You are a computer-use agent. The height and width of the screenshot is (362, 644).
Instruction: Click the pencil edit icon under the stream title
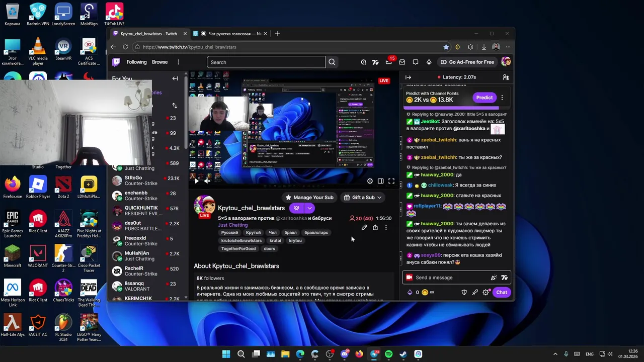pyautogui.click(x=364, y=228)
